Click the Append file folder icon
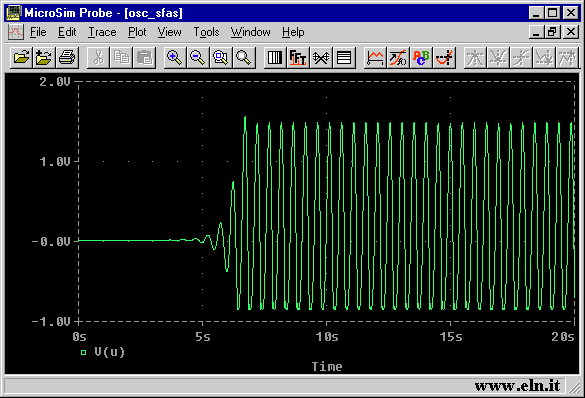This screenshot has height=398, width=585. (44, 58)
